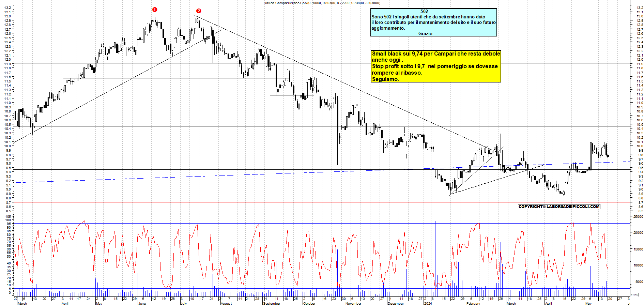Click the '2024' year label on time axis
The image size is (644, 305).
pyautogui.click(x=428, y=303)
